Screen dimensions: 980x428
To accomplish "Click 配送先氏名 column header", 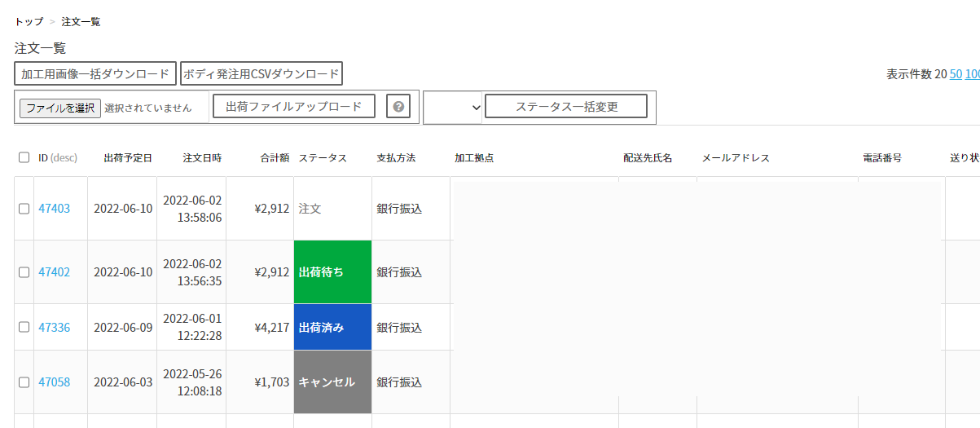I will click(x=648, y=157).
